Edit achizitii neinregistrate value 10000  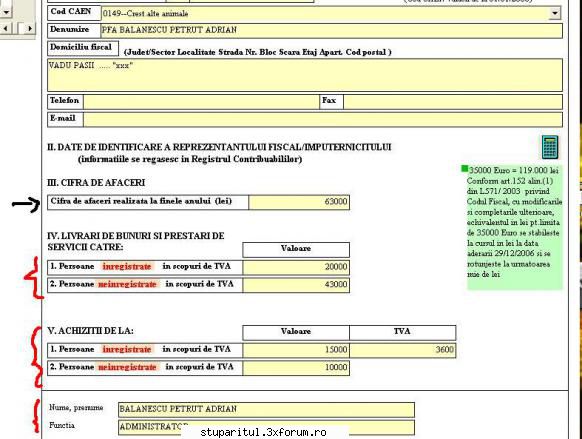coord(296,368)
